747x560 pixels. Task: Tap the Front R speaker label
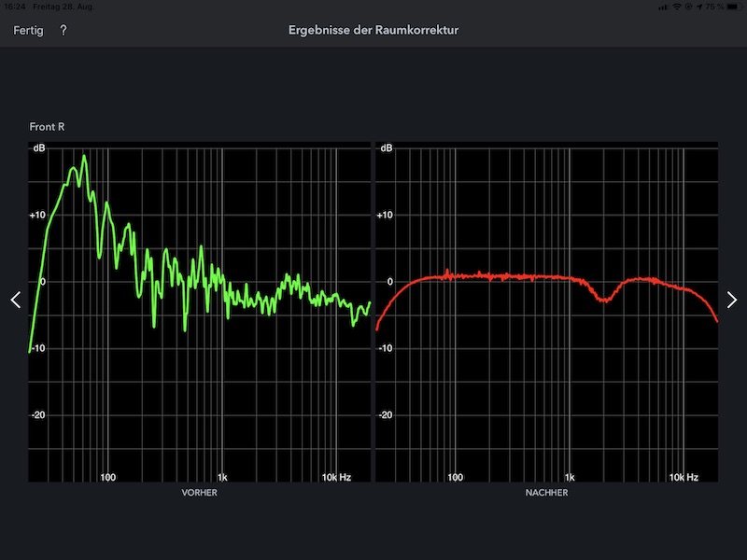[x=47, y=127]
